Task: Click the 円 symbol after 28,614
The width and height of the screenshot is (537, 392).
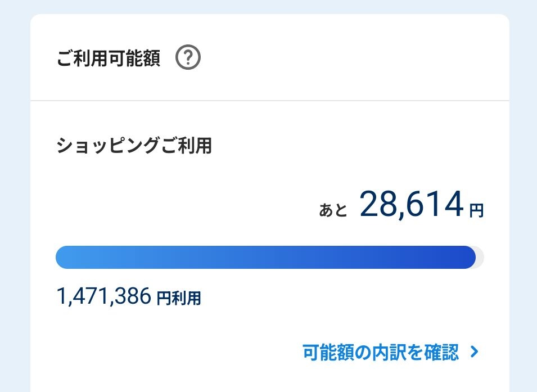Action: tap(476, 211)
